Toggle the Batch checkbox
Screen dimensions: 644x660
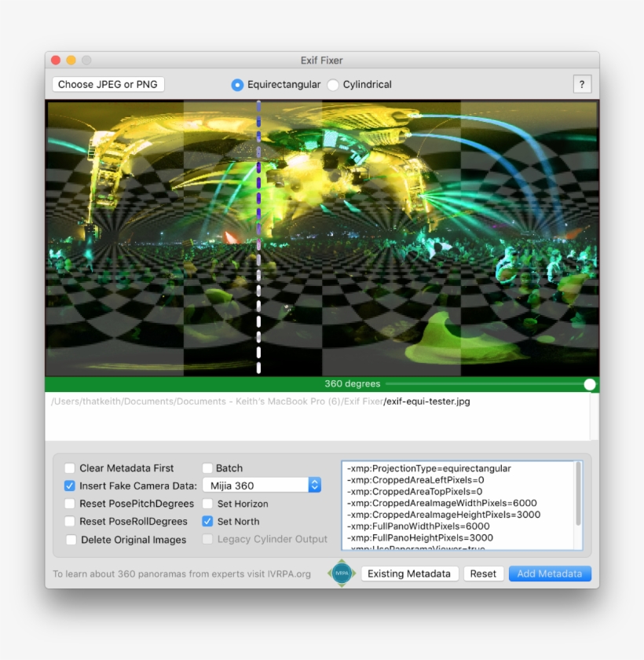pos(207,468)
